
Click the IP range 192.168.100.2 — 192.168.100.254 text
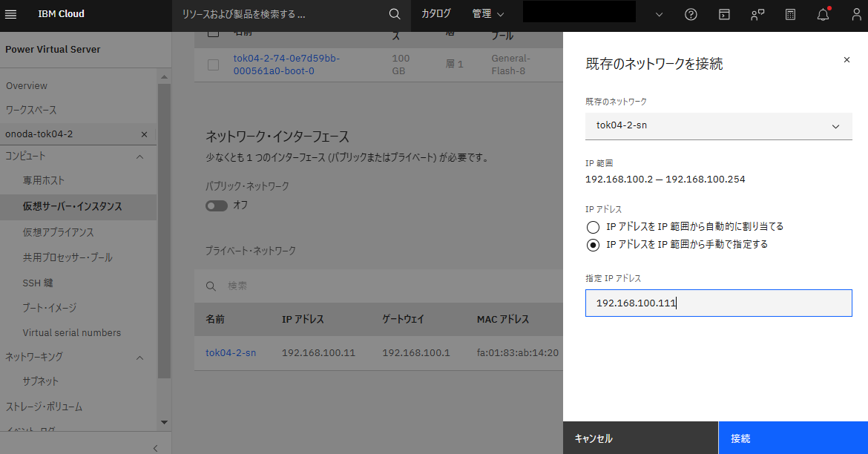665,180
